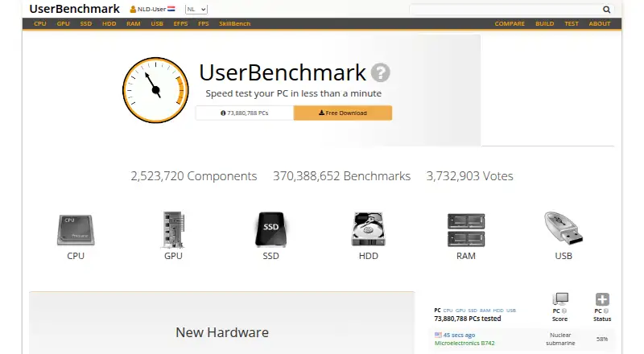Click the 73,880,788 PCs tested text
644x354 pixels.
(468, 319)
